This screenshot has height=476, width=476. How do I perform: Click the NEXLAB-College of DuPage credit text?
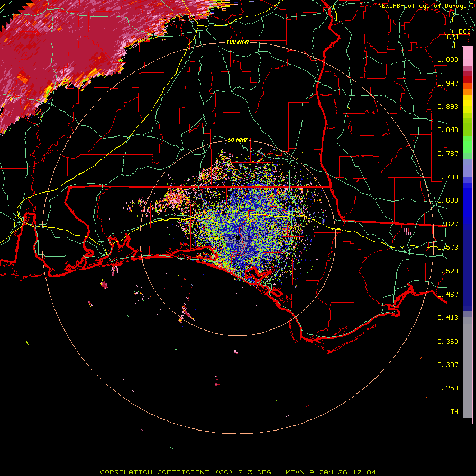click(x=426, y=6)
